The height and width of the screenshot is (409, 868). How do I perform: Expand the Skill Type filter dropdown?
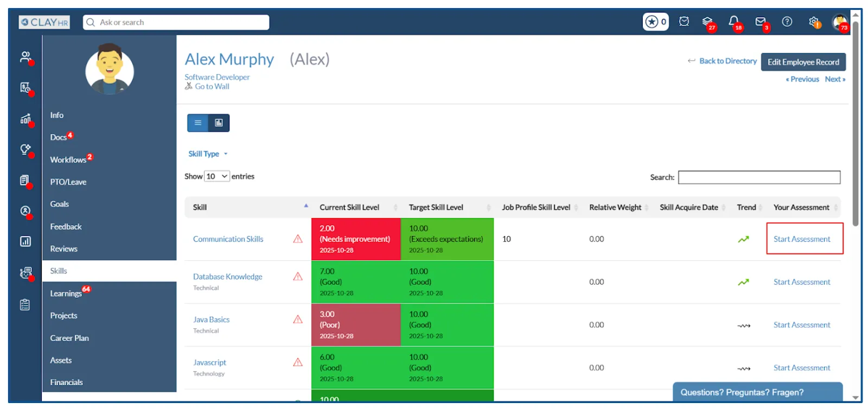point(208,154)
